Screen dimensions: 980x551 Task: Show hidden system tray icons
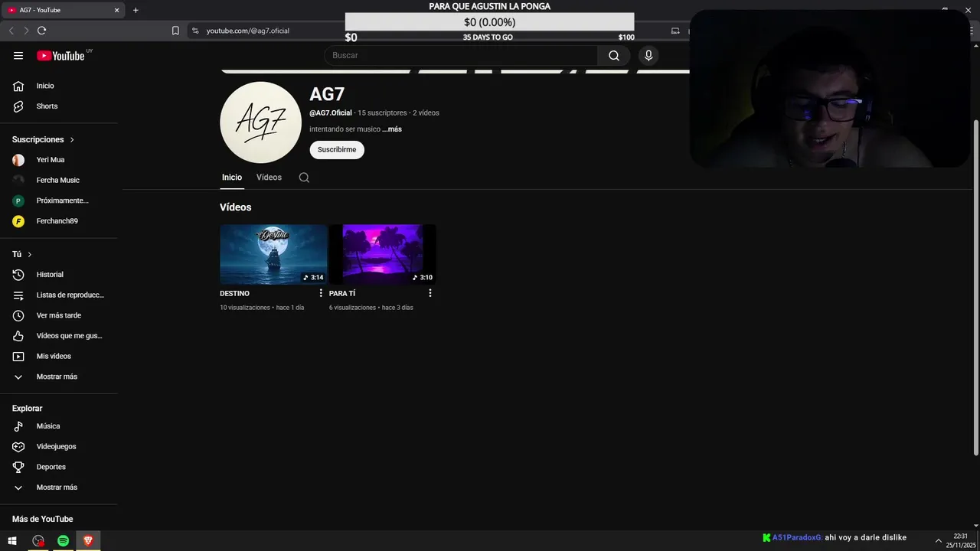938,541
